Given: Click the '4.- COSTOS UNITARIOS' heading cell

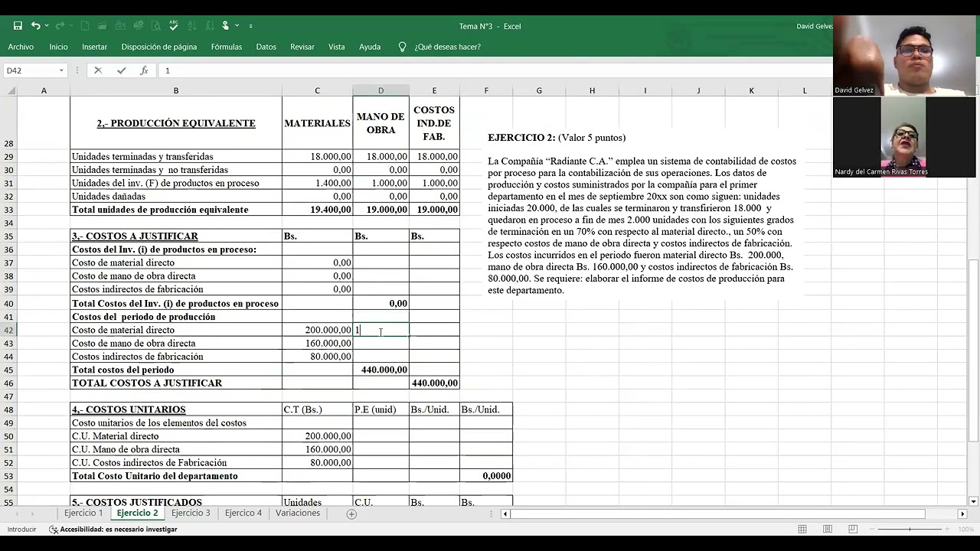Looking at the screenshot, I should coord(175,409).
